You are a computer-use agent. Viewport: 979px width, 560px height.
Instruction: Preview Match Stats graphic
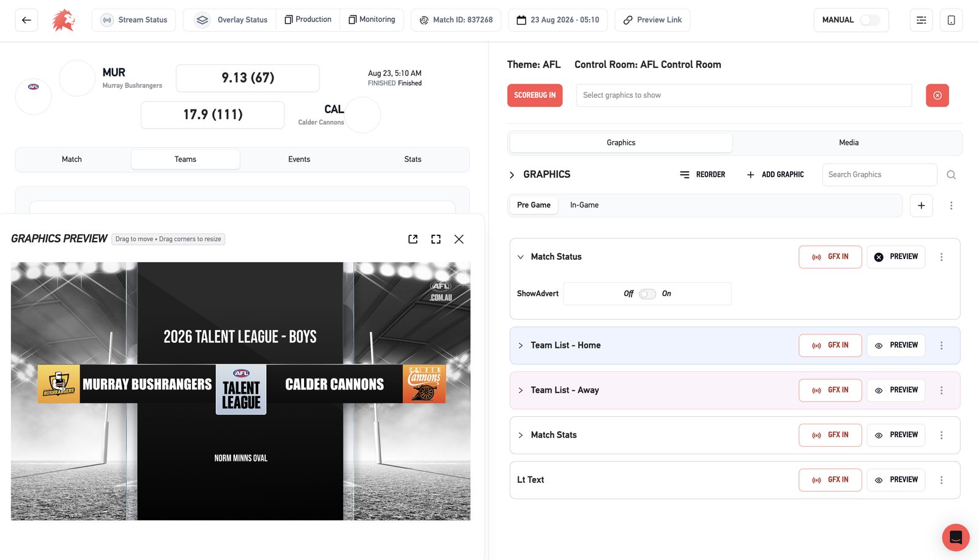click(x=896, y=435)
